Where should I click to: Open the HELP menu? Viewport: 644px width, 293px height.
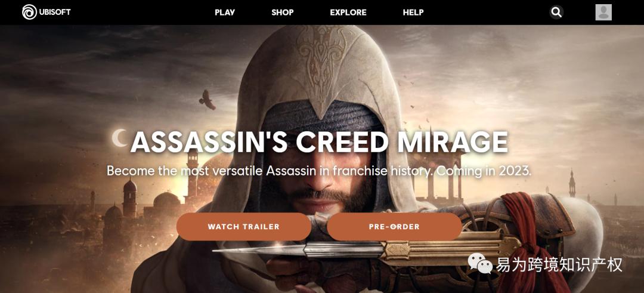(x=413, y=13)
